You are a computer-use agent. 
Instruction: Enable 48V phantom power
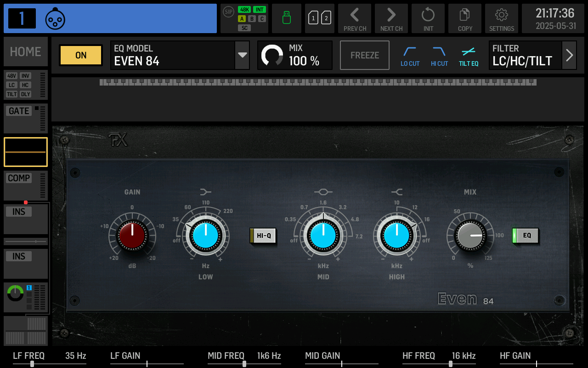pos(11,76)
